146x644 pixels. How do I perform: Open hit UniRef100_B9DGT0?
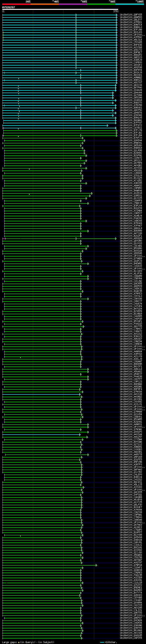131,103
